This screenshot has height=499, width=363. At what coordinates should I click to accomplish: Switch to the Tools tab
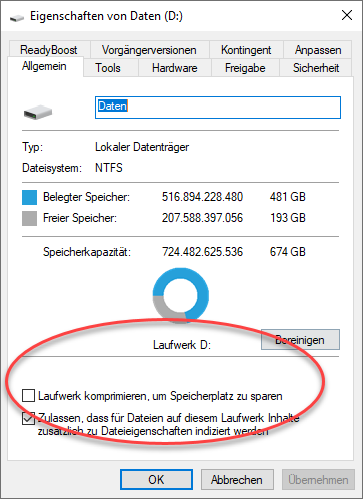tap(108, 68)
